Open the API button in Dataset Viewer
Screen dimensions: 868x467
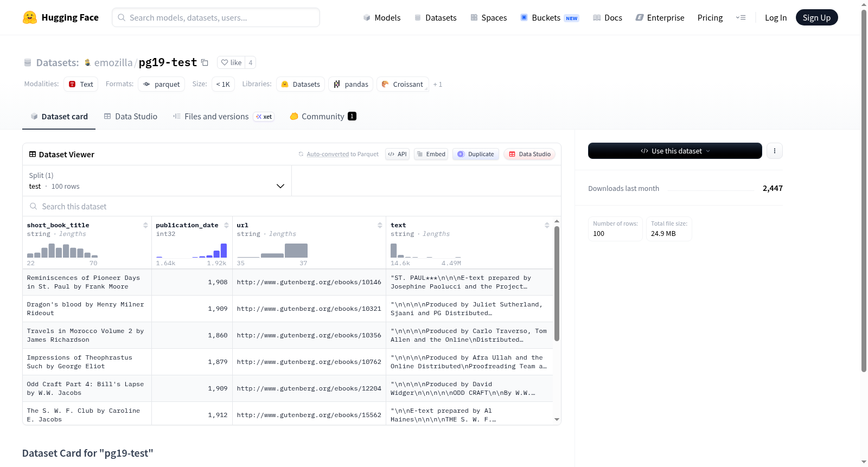pyautogui.click(x=397, y=154)
